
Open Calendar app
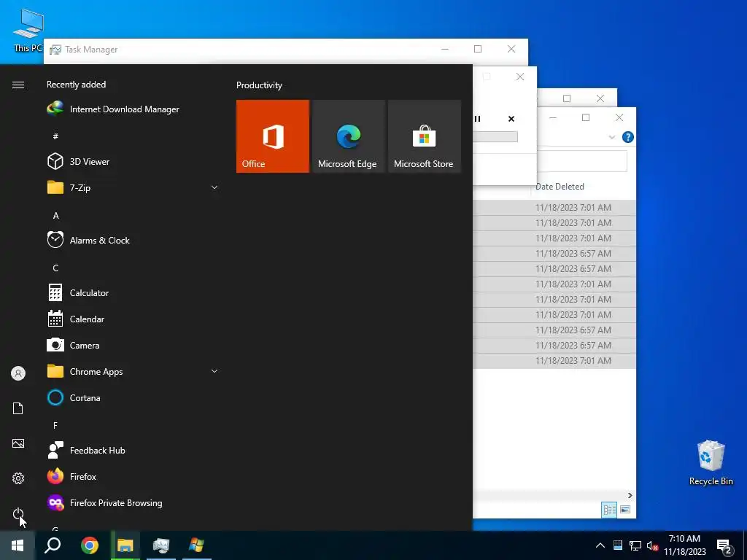tap(76, 319)
